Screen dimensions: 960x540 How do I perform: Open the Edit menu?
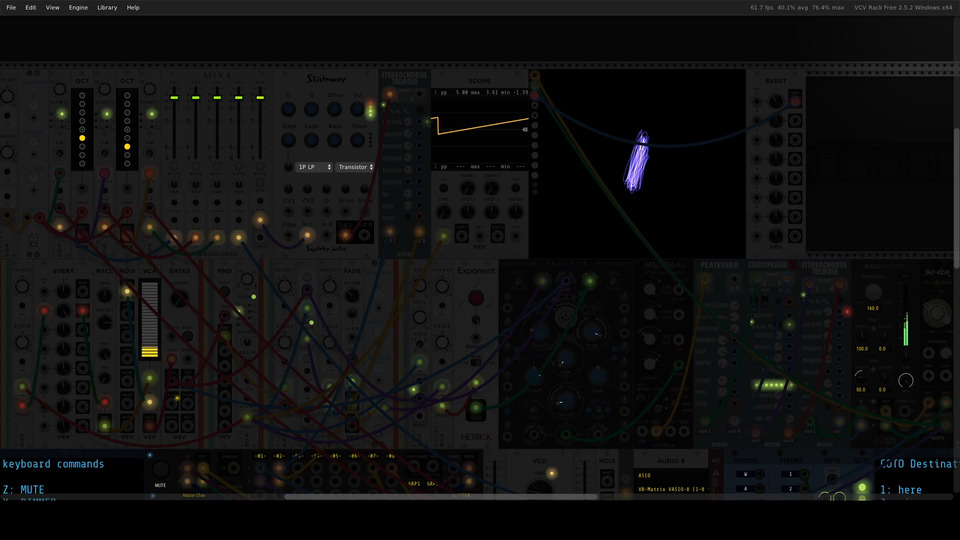(x=31, y=7)
